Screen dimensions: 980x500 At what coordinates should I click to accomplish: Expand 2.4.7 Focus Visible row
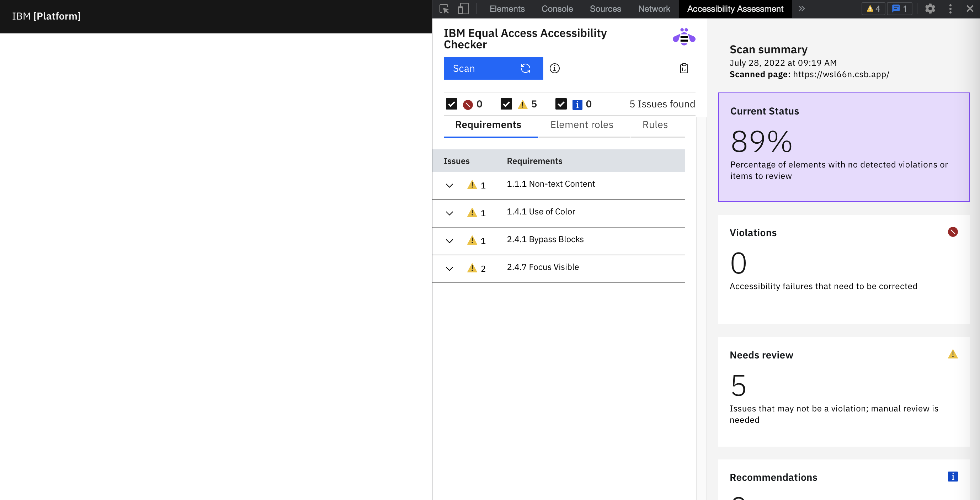[449, 269]
